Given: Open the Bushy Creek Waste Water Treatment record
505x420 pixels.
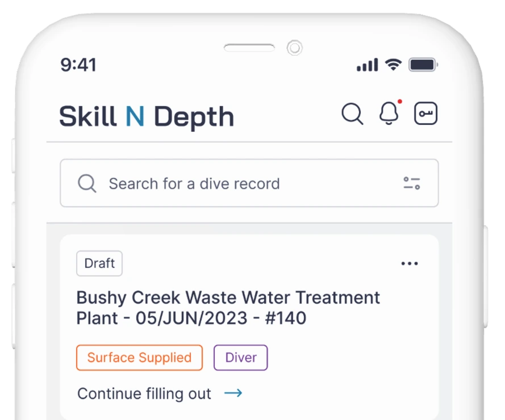Looking at the screenshot, I should (x=228, y=308).
